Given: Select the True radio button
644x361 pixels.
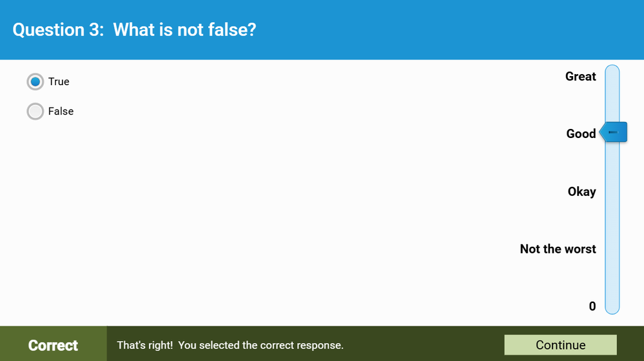Looking at the screenshot, I should point(35,82).
